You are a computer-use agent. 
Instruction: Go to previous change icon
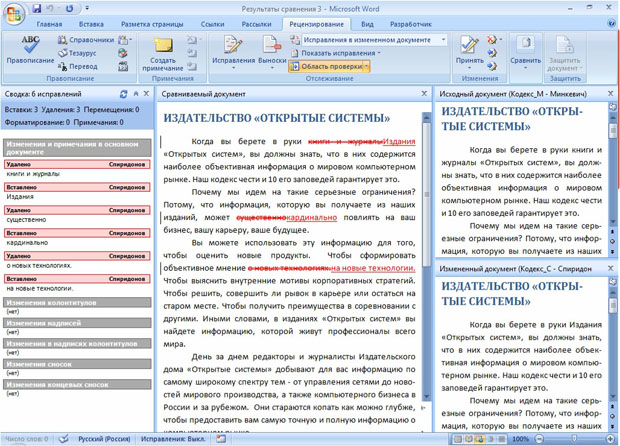tap(492, 53)
